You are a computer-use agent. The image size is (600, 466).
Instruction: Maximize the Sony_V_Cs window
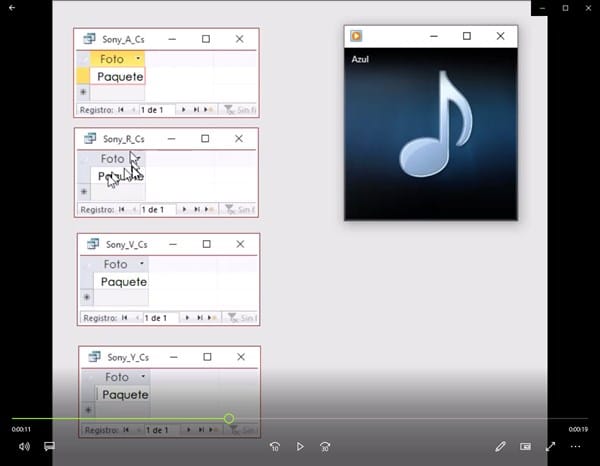(x=207, y=244)
